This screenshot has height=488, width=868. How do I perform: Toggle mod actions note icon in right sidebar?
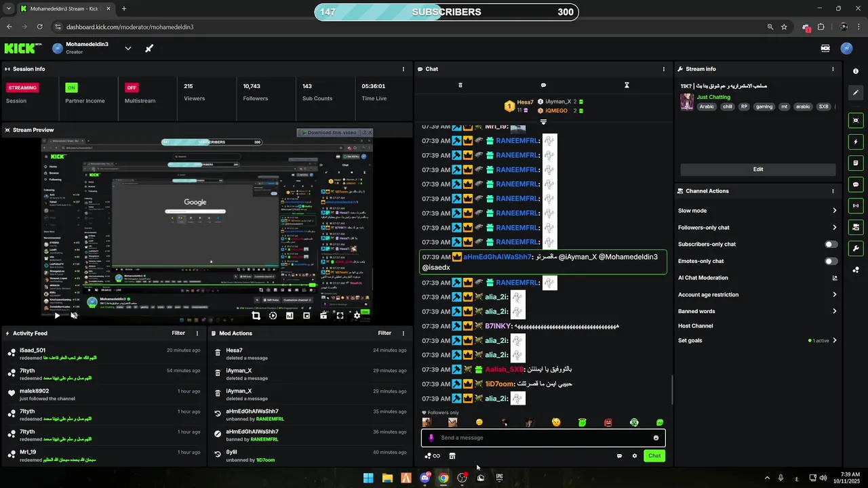pyautogui.click(x=856, y=163)
